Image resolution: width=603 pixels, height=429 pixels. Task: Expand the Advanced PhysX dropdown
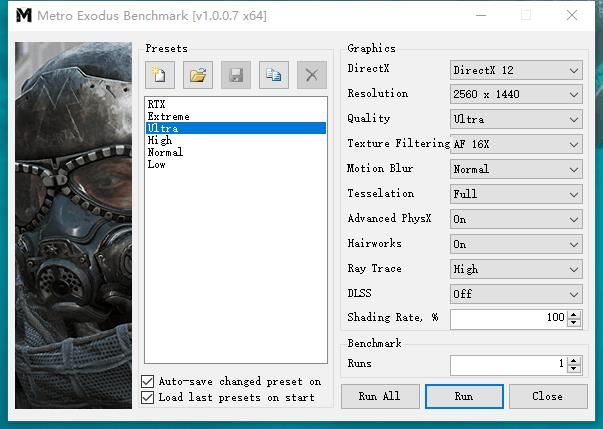[516, 219]
